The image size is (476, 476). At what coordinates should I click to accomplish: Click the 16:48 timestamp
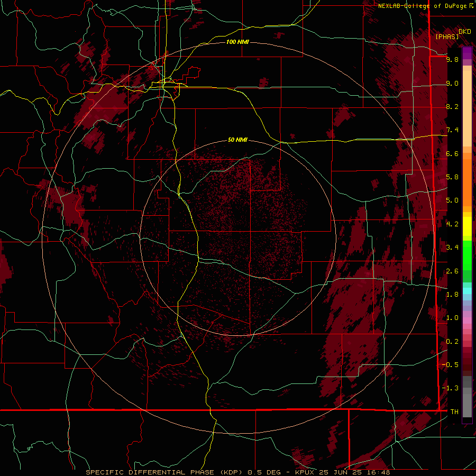coord(380,472)
